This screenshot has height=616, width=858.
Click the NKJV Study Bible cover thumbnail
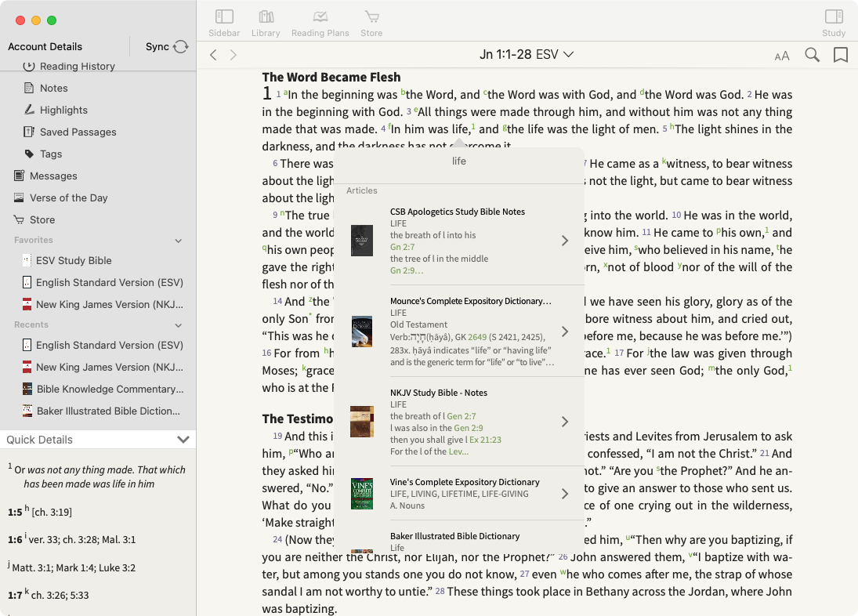click(x=362, y=421)
